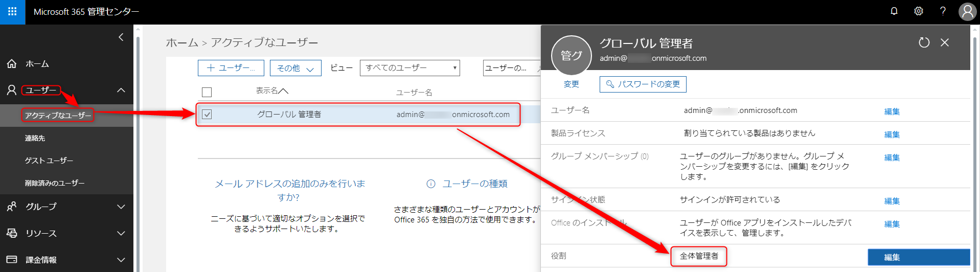The height and width of the screenshot is (272, 980).
Task: Click the info icon beside ユーザーの種類
Action: point(431,184)
